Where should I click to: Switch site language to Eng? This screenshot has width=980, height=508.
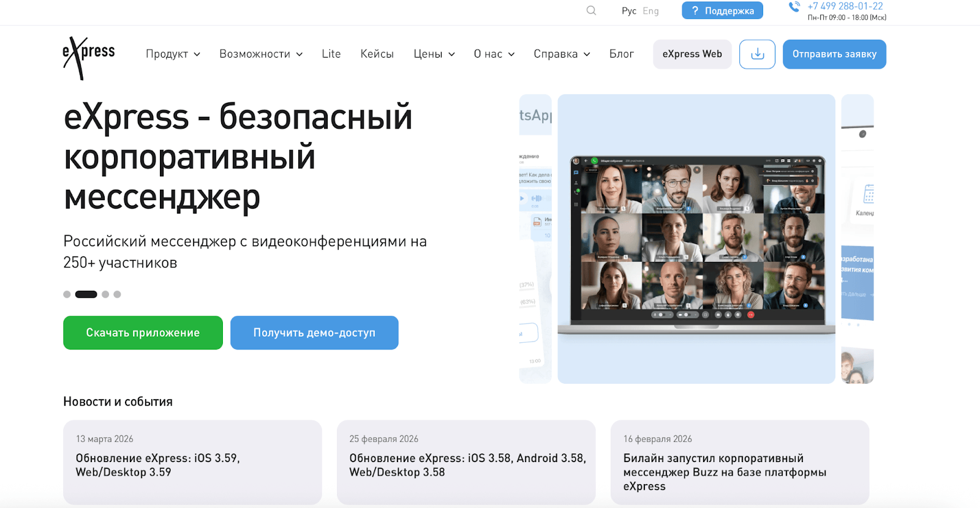pos(650,11)
